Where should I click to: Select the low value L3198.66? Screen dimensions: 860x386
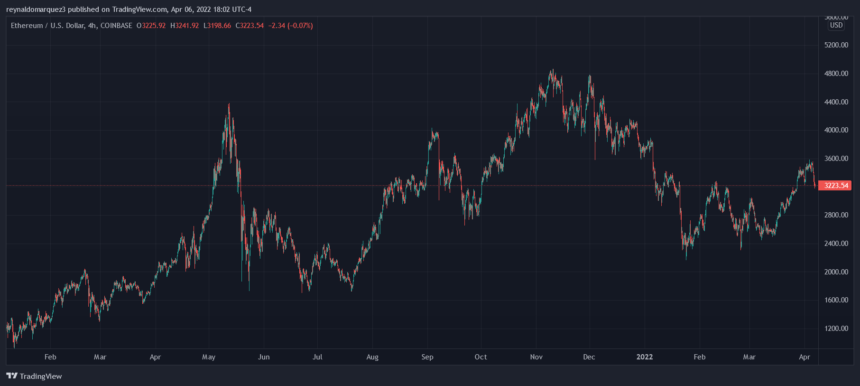[x=217, y=25]
